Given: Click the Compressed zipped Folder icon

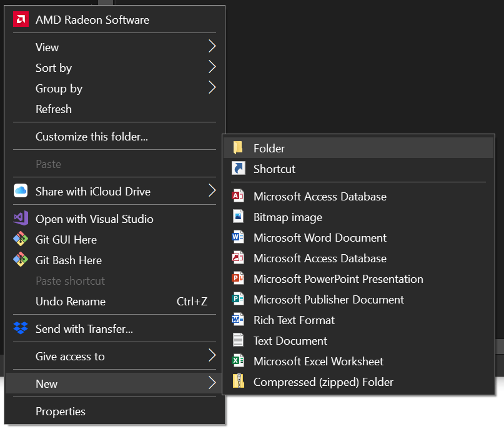Looking at the screenshot, I should click(x=238, y=381).
